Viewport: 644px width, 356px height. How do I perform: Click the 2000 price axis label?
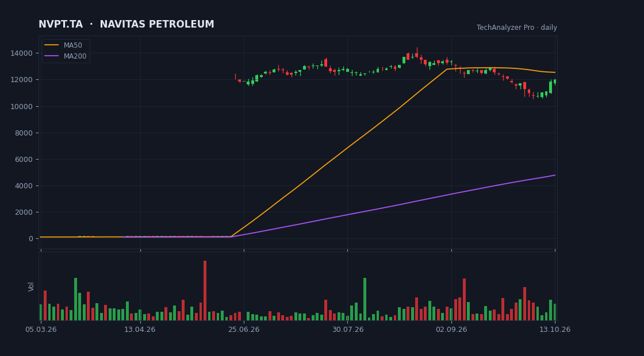(24, 212)
